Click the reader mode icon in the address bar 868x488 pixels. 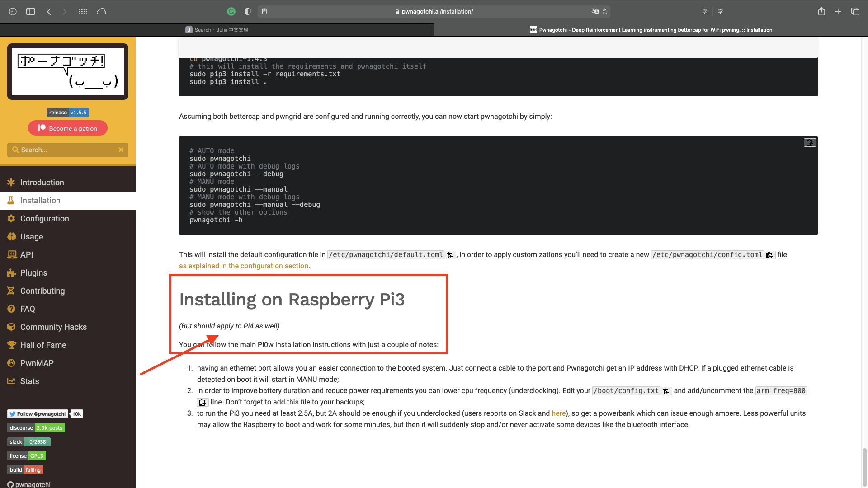(x=264, y=12)
